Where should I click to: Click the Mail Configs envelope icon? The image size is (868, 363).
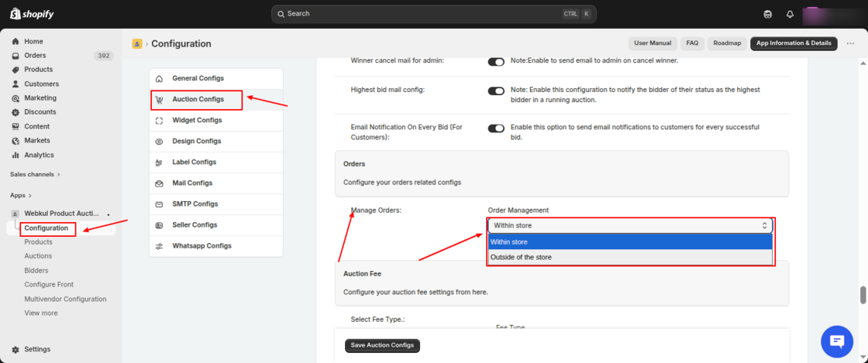coord(160,183)
